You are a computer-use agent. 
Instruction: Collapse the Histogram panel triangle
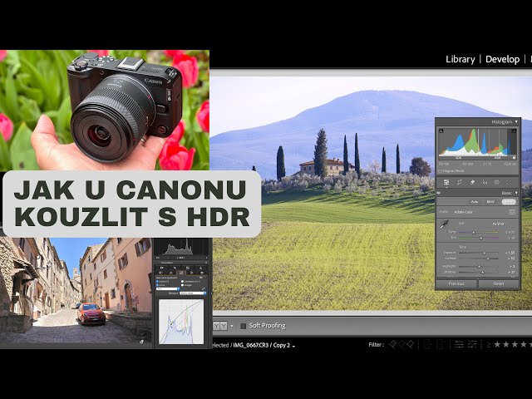coord(516,122)
